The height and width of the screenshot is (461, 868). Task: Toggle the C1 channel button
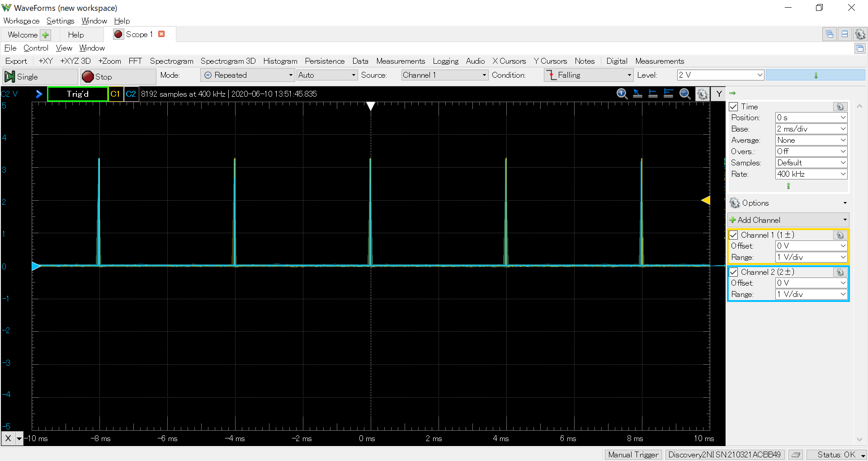tap(115, 94)
